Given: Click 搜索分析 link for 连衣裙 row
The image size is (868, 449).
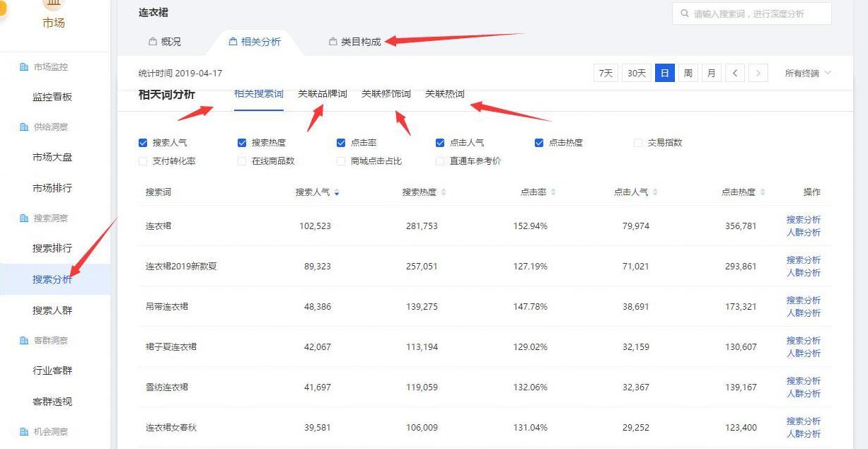Looking at the screenshot, I should click(804, 220).
